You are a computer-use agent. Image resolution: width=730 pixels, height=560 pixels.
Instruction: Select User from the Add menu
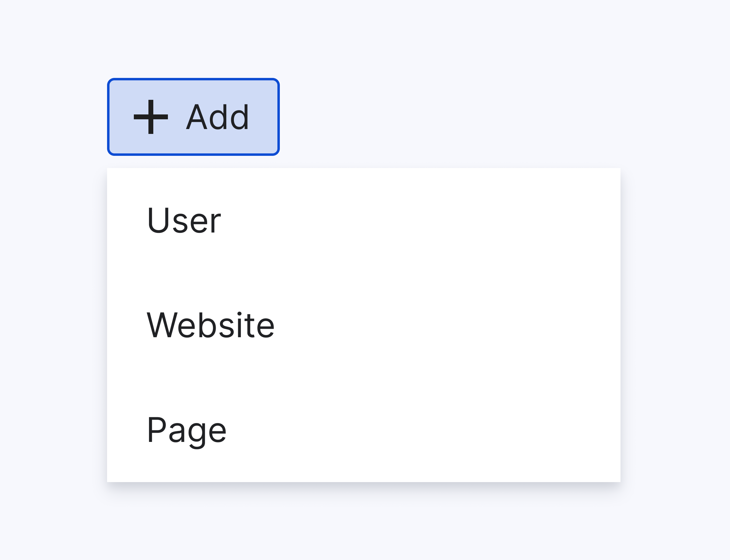[184, 220]
